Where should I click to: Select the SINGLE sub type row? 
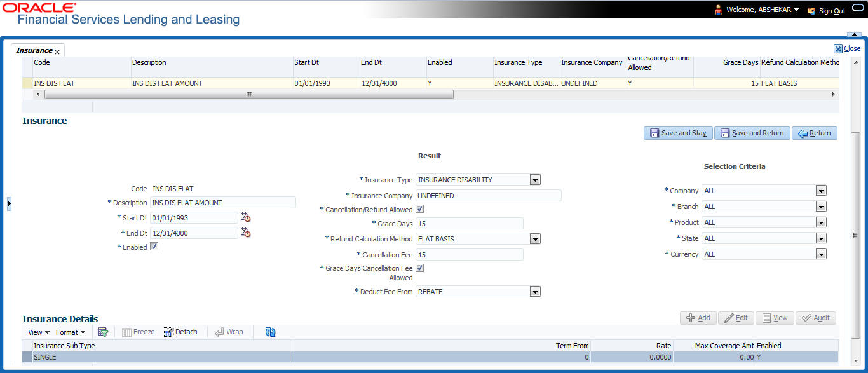(430, 357)
